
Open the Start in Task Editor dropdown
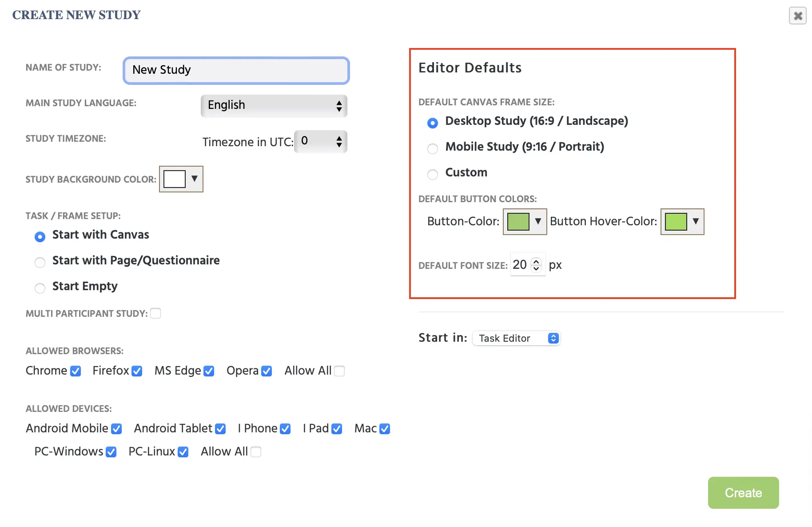[x=516, y=338]
